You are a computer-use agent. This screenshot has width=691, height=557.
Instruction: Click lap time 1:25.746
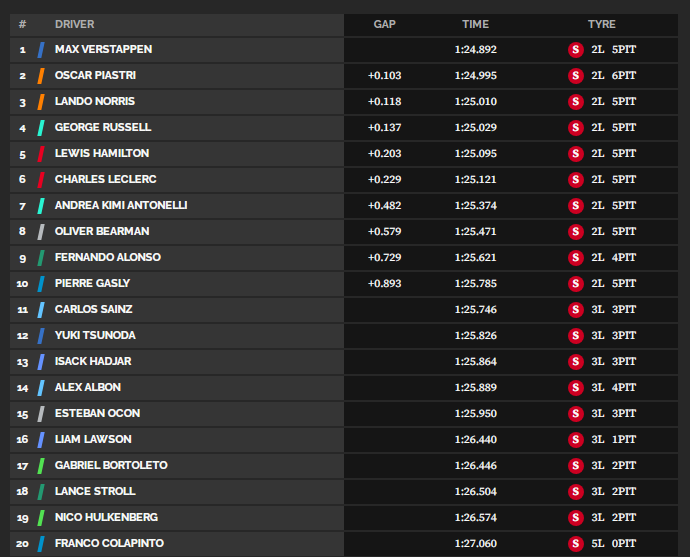476,309
